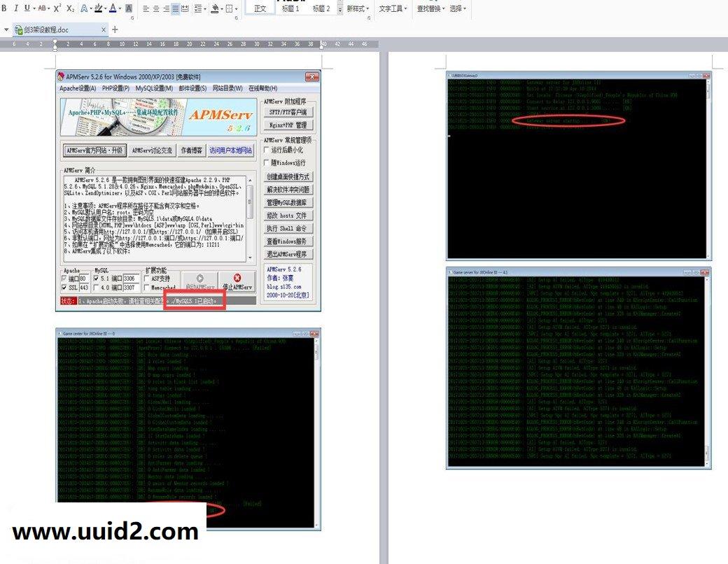Apply the 标题 1 style
Viewport: 728px width, 564px height.
[290, 8]
